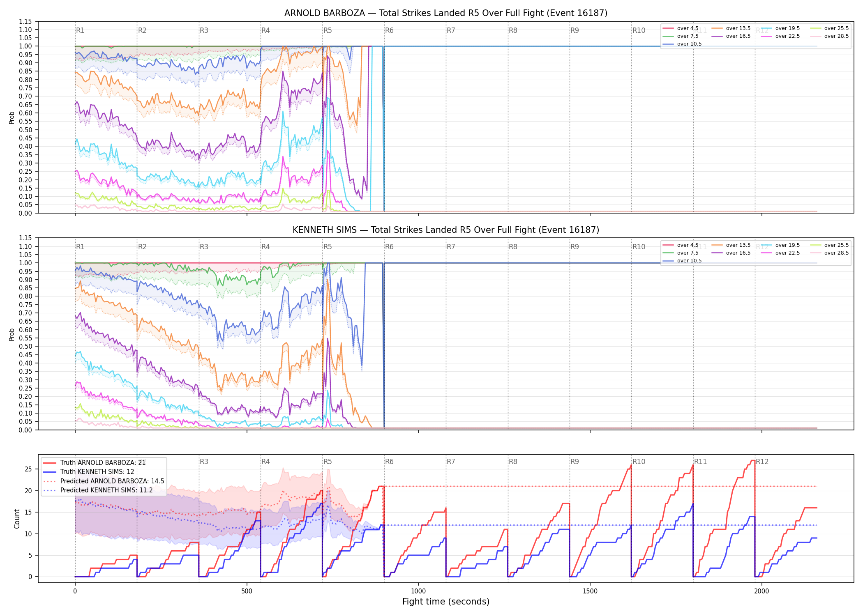Click the 'Fight time (seconds)' axis label
This screenshot has height=616, width=863.
click(446, 602)
